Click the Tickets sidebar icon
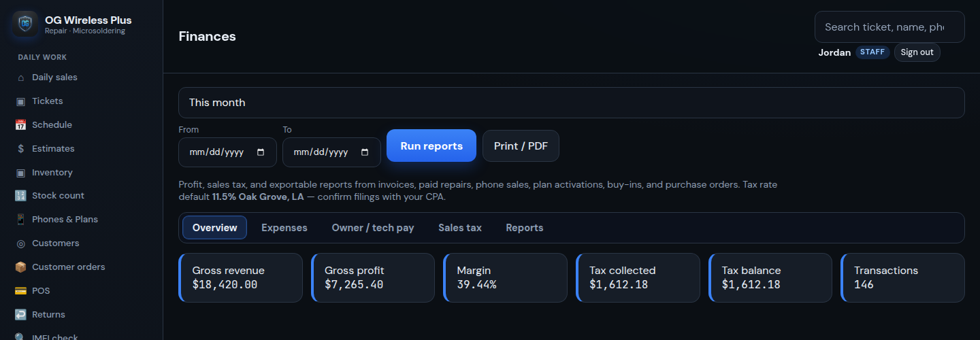 tap(20, 101)
